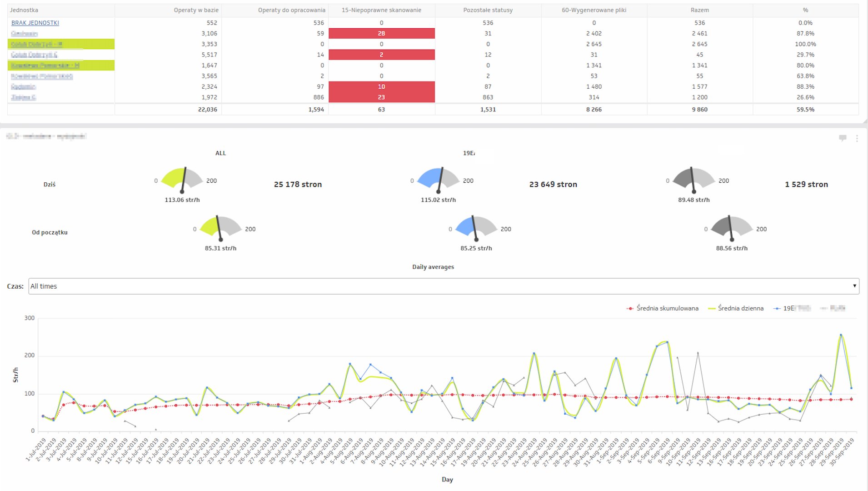Click the red cell showing 23

pyautogui.click(x=381, y=97)
